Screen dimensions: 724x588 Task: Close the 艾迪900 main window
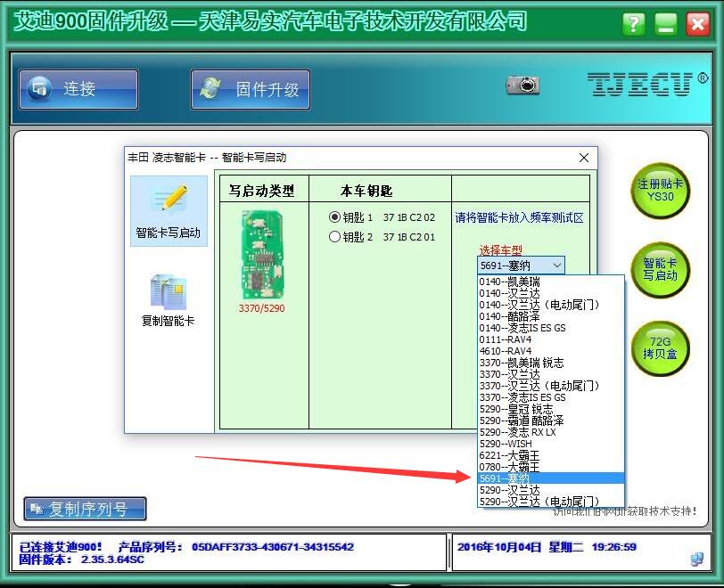point(697,23)
